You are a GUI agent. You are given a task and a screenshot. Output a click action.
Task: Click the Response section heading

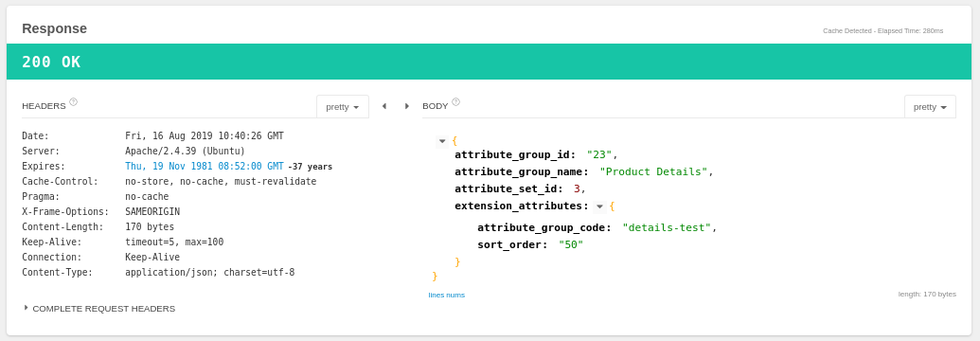coord(54,28)
